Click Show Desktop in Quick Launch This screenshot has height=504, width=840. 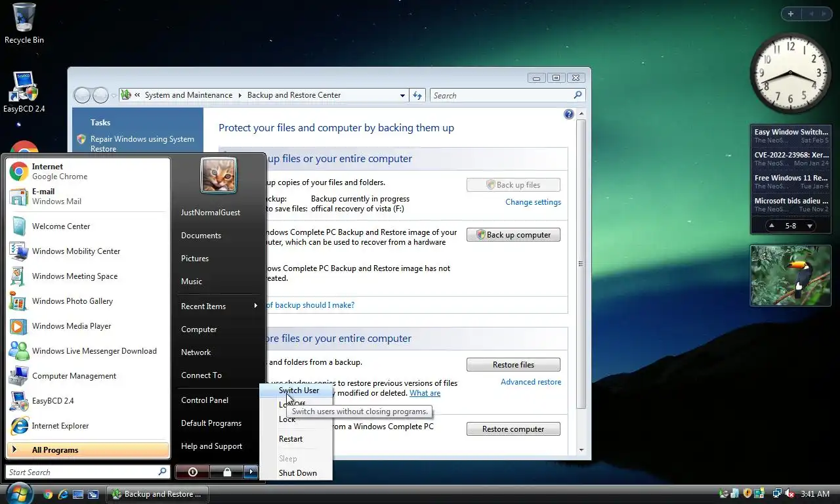[78, 494]
